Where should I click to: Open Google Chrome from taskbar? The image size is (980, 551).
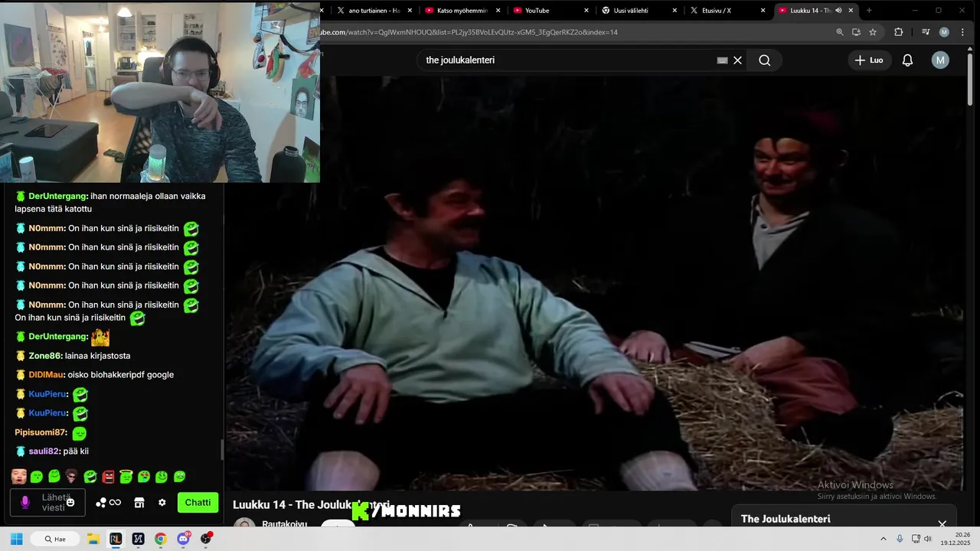point(161,539)
